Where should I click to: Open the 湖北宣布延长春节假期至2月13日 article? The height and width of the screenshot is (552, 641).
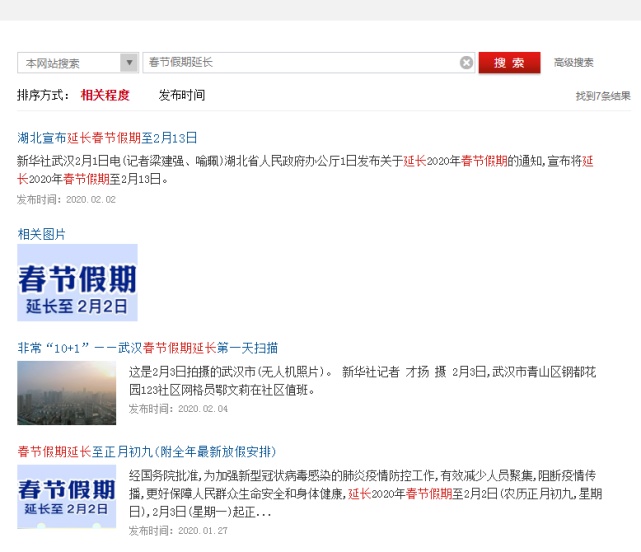[x=108, y=138]
